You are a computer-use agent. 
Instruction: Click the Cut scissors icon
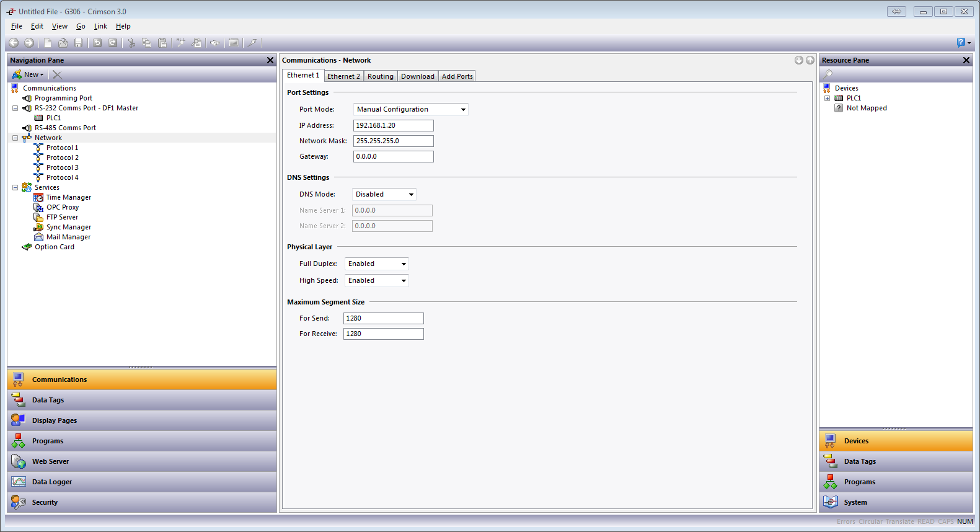[x=131, y=43]
